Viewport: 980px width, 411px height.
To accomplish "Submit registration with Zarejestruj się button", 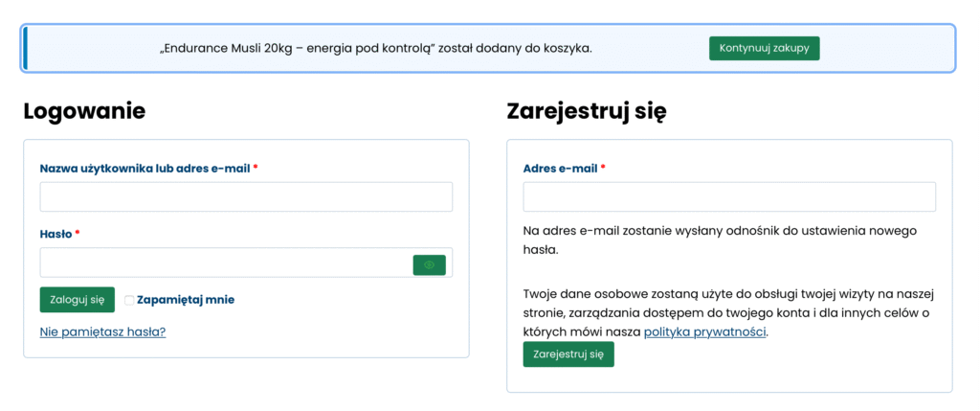I will coord(568,354).
